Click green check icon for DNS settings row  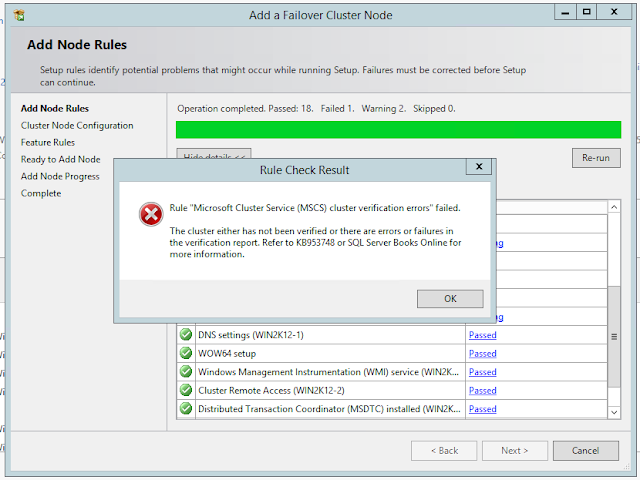[x=186, y=335]
